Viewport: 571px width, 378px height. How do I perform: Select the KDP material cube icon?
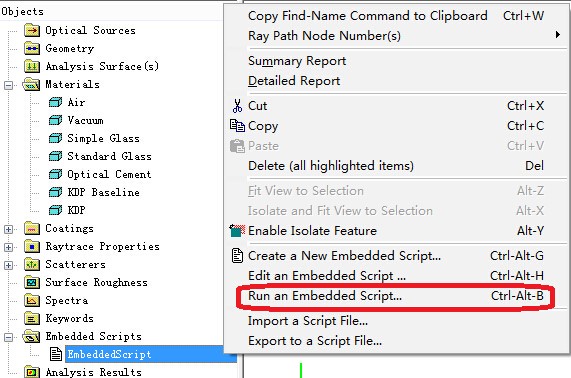coord(55,210)
